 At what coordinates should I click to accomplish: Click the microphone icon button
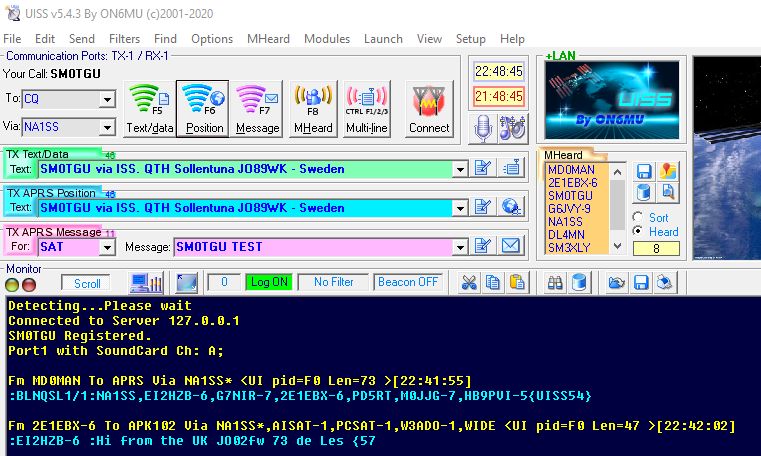click(x=483, y=129)
